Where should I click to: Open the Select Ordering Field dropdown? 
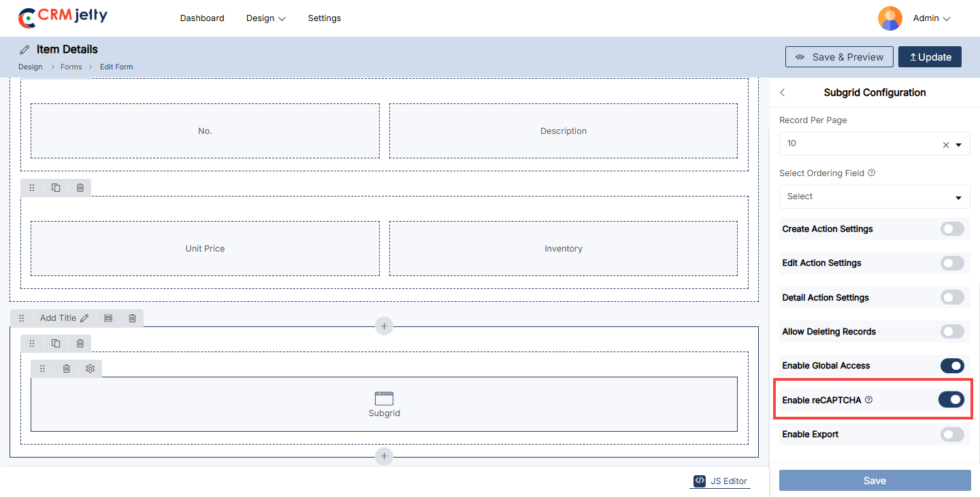click(x=875, y=196)
